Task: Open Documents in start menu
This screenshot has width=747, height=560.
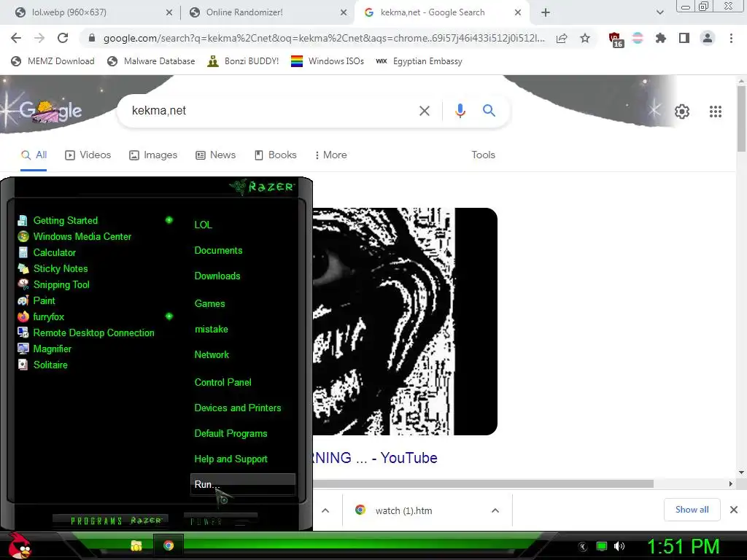Action: pos(218,251)
